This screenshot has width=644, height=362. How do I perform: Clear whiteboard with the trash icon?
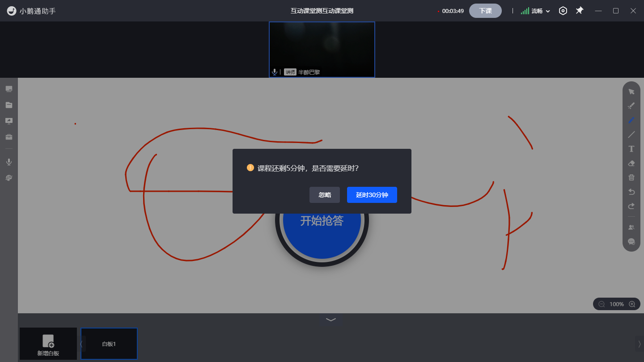pos(631,177)
